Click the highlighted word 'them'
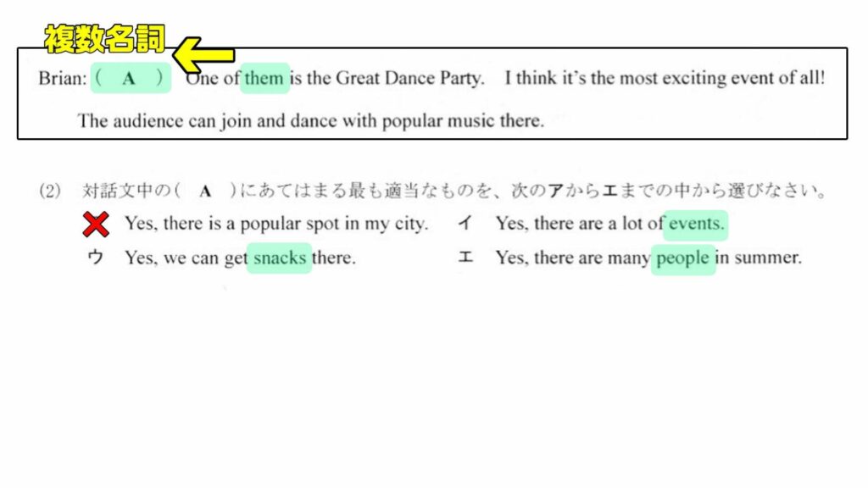The height and width of the screenshot is (488, 868). tap(264, 78)
